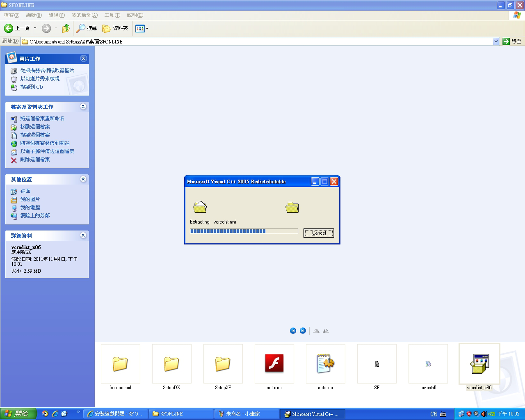
Task: Show previous image in filmstrip
Action: 293,331
